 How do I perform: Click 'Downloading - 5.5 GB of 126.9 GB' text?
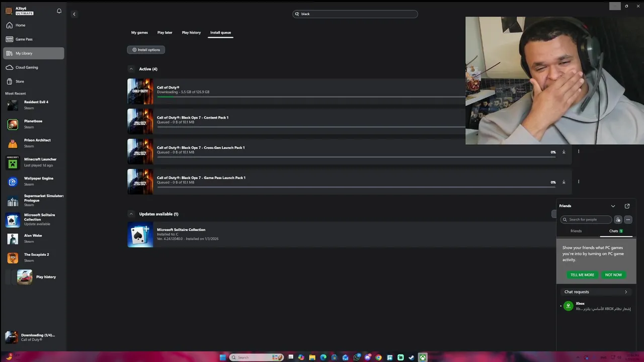[x=183, y=92]
